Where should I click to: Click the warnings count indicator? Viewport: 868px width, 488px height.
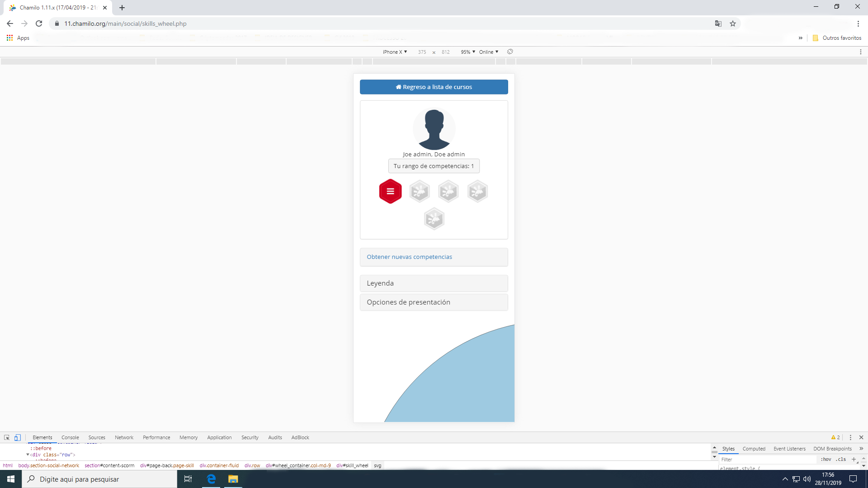click(x=835, y=437)
